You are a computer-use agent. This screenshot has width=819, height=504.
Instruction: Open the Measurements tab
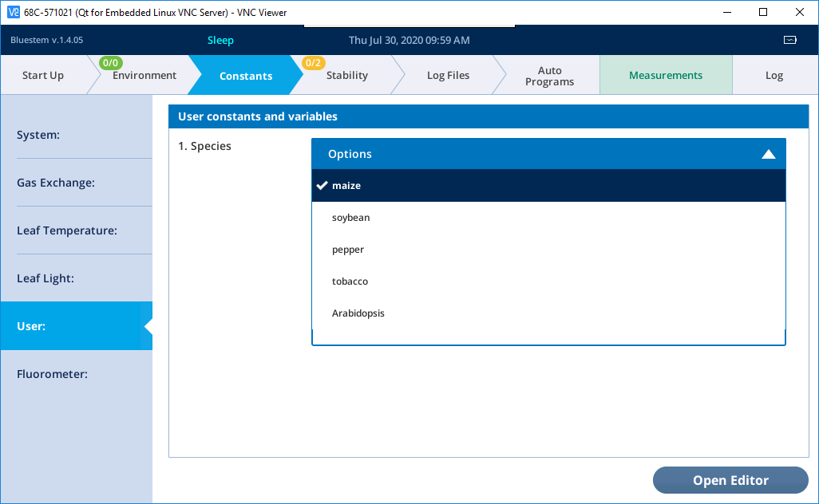point(666,75)
